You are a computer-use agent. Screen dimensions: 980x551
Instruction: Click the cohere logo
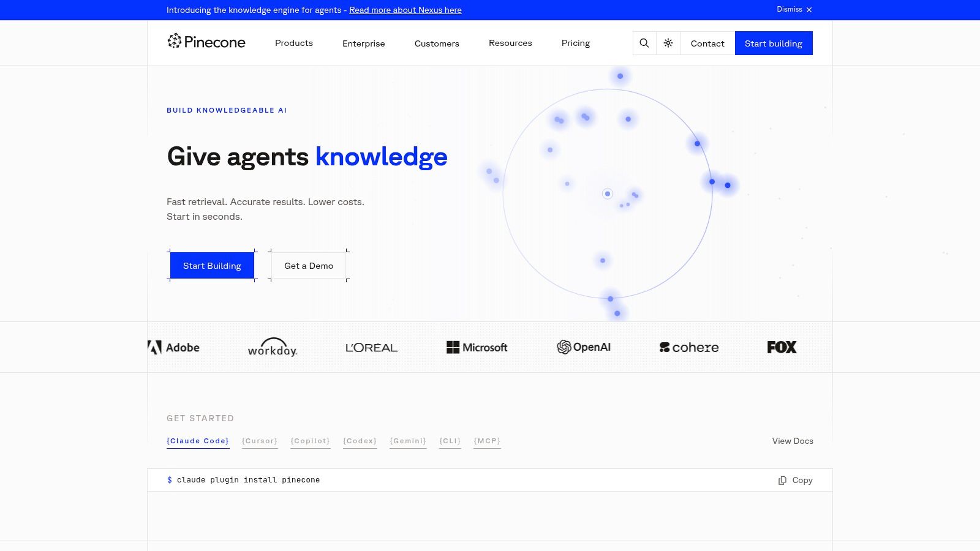coord(689,347)
